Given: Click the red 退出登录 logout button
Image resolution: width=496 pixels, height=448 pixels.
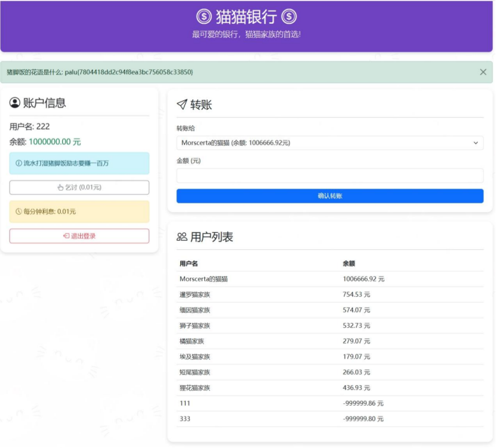Looking at the screenshot, I should [x=79, y=236].
